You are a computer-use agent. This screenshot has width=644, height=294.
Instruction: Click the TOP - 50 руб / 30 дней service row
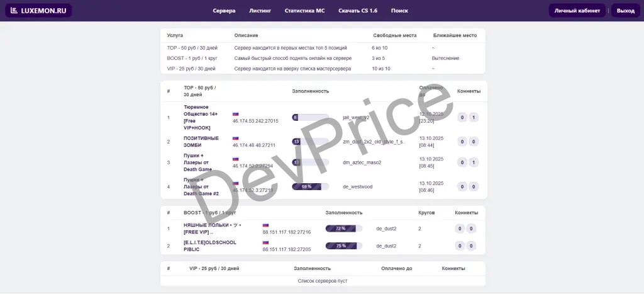coord(323,48)
